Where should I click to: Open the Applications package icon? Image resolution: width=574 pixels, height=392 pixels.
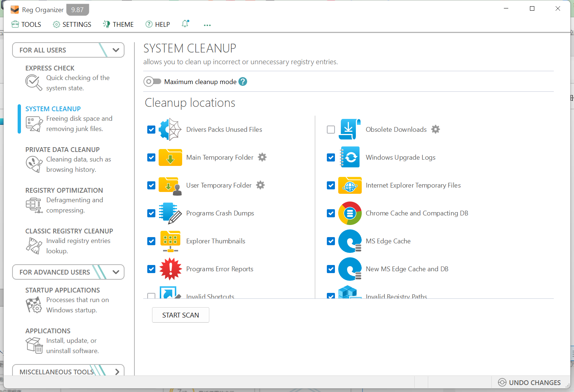[34, 345]
